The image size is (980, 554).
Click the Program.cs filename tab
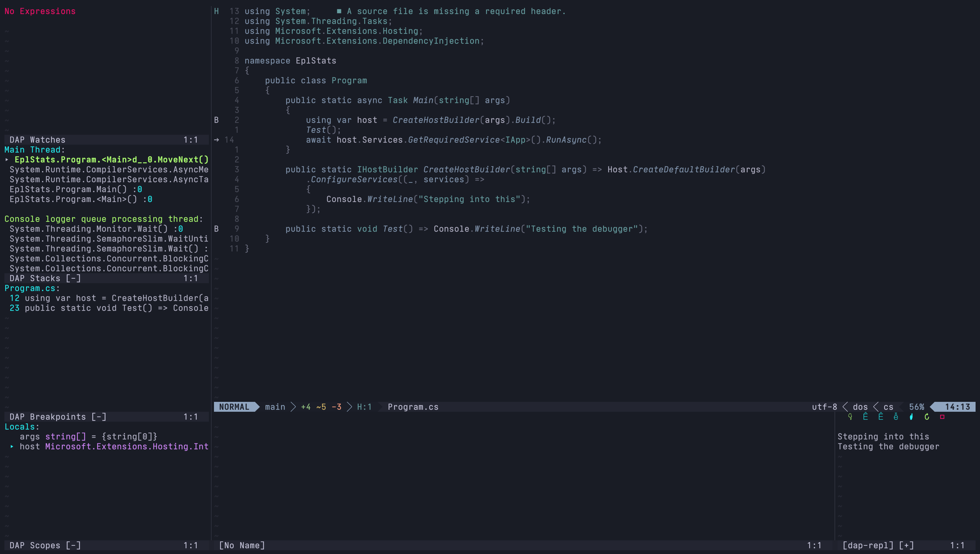click(413, 406)
